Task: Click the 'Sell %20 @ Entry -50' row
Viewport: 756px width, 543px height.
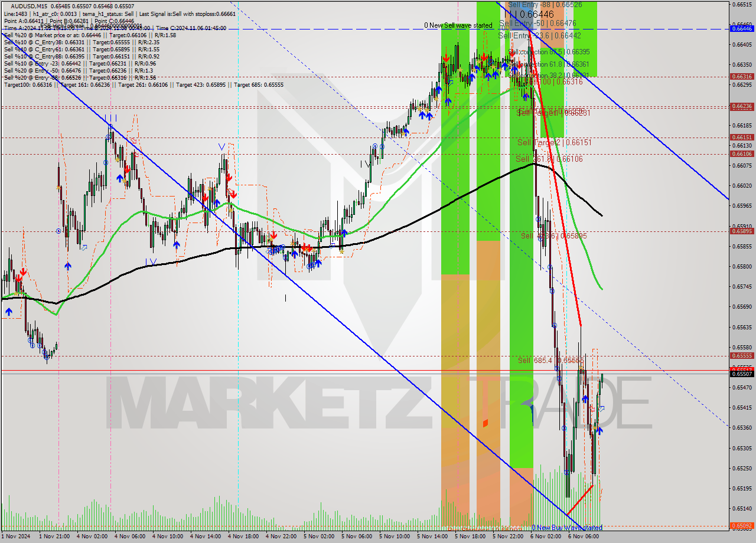Action: tap(78, 70)
